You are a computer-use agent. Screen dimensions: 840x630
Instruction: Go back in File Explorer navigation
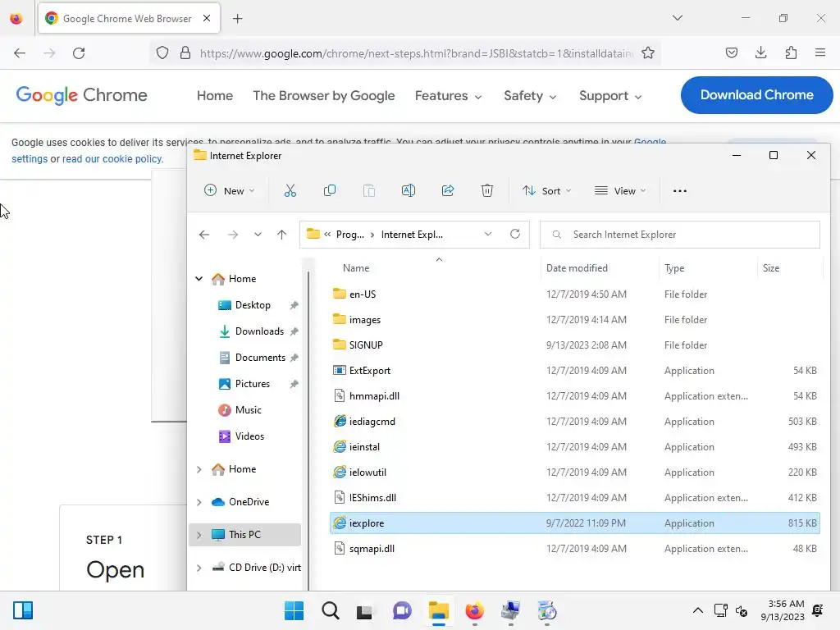coord(204,235)
